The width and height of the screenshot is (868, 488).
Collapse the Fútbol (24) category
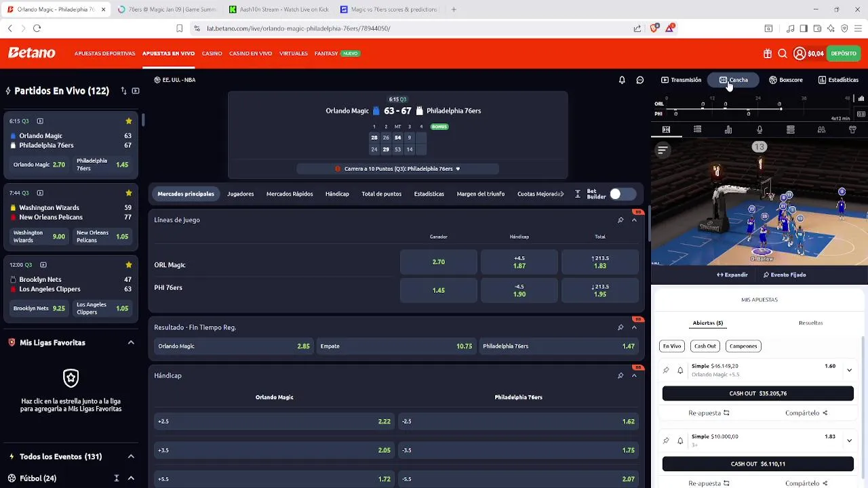pyautogui.click(x=131, y=479)
